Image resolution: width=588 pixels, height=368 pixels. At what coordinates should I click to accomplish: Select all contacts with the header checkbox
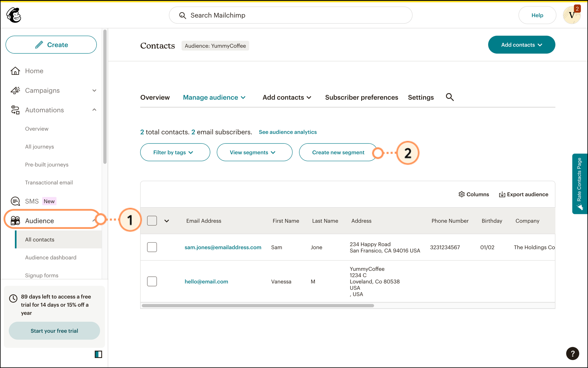click(x=152, y=221)
